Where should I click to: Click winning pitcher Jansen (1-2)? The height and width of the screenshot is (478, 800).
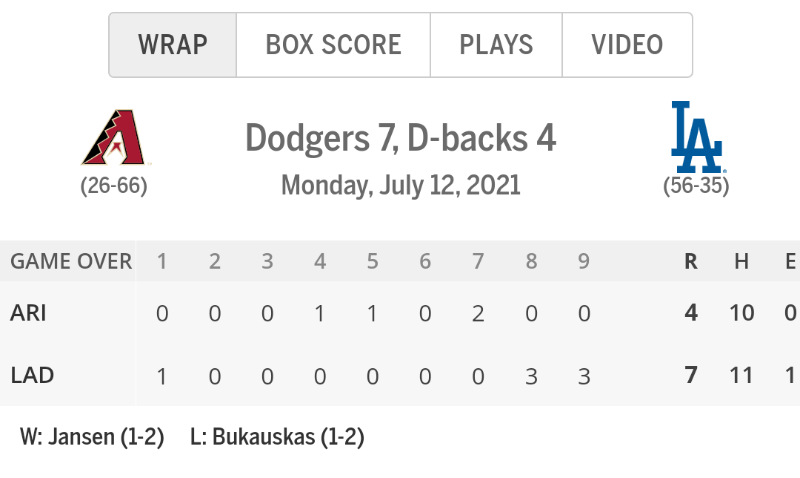click(92, 437)
